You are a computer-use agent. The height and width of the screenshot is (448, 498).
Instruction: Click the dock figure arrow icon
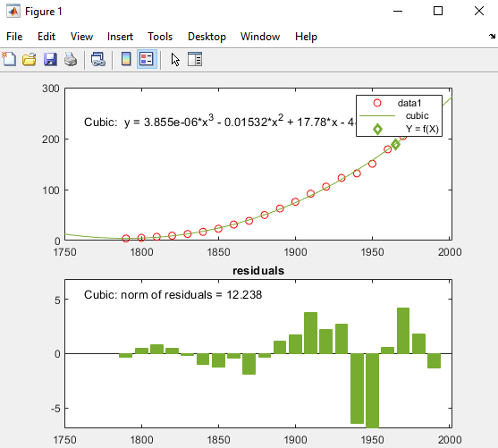tap(492, 37)
